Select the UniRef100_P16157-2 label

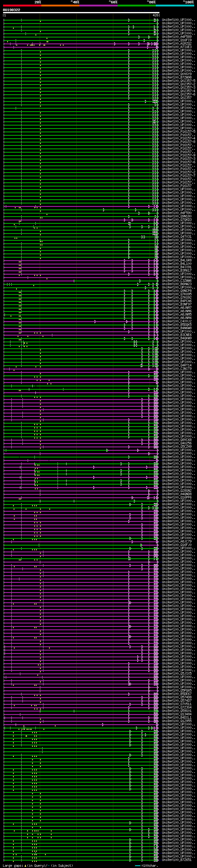[179, 172]
